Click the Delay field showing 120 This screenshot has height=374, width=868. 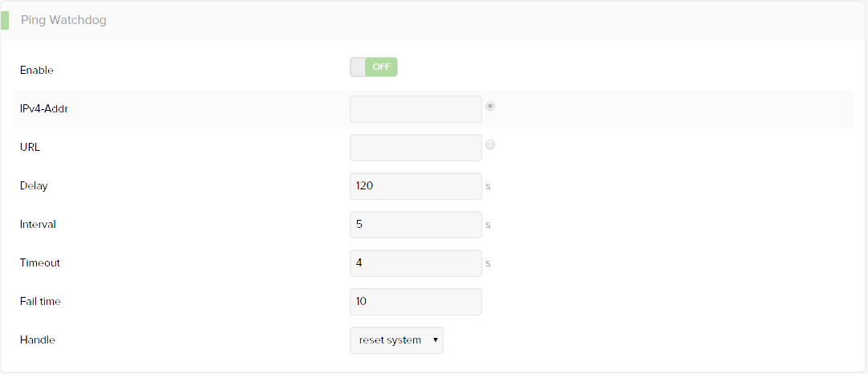pyautogui.click(x=416, y=186)
